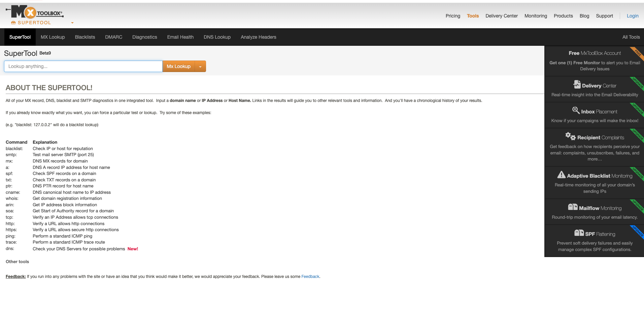Viewport: 644px width, 322px height.
Task: Click the Adaptive Blacklist warning triangle icon
Action: (x=561, y=175)
